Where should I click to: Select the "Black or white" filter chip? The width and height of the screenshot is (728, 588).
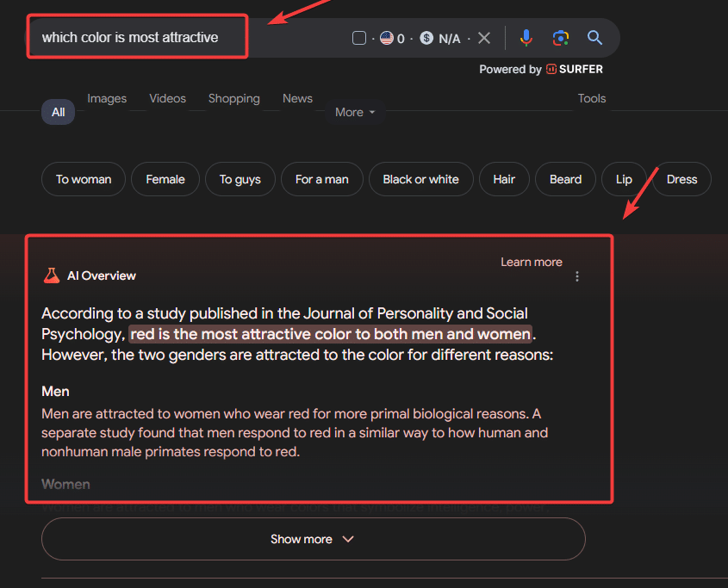click(x=420, y=179)
